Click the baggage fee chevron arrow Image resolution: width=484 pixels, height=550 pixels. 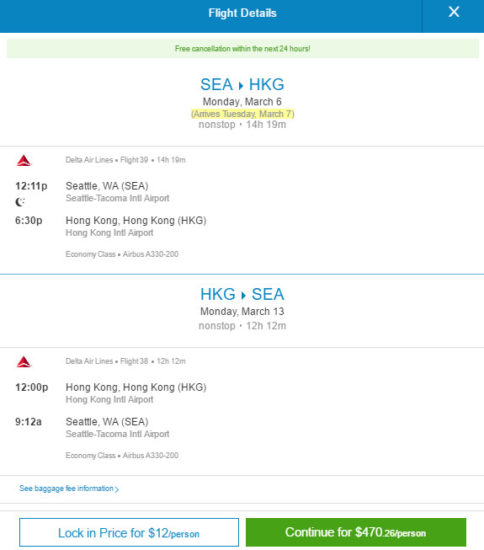pyautogui.click(x=117, y=489)
